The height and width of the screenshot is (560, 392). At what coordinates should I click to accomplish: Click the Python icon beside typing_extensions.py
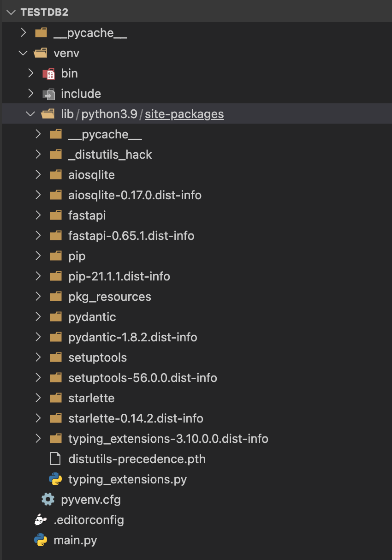pyautogui.click(x=55, y=479)
